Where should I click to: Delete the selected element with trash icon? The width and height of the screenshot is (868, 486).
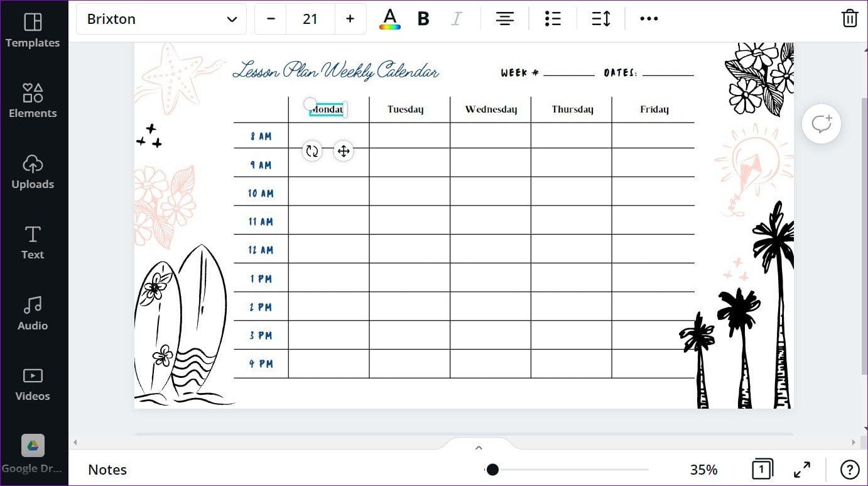pos(849,18)
